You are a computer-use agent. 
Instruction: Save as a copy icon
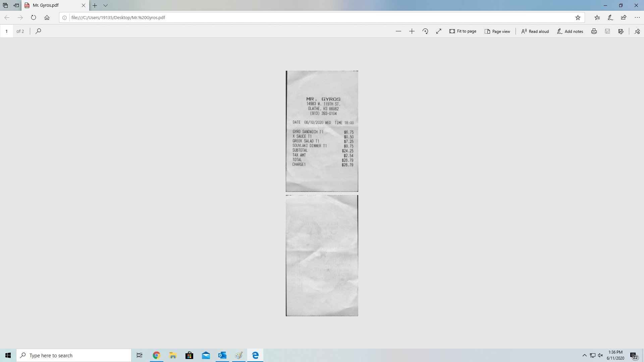click(621, 31)
